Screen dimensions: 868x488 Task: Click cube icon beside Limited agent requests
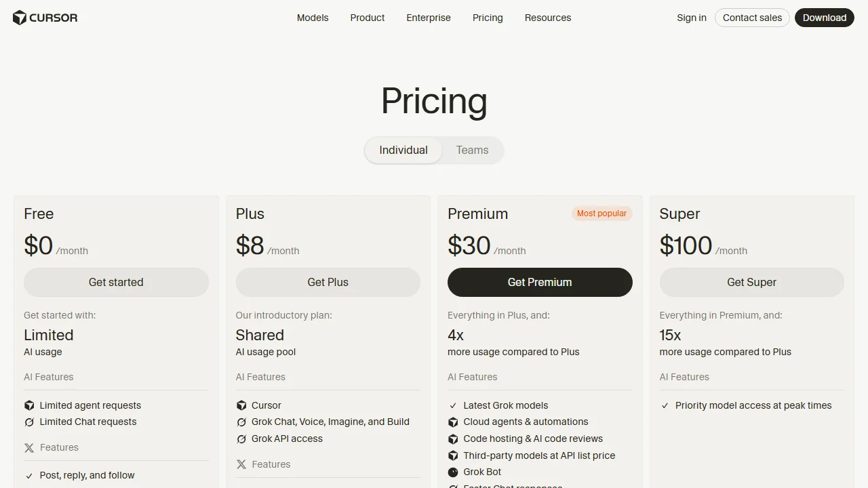coord(29,405)
